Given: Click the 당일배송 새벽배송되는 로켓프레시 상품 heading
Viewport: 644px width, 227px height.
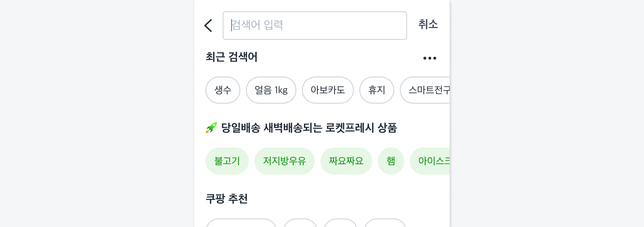Looking at the screenshot, I should [309, 128].
